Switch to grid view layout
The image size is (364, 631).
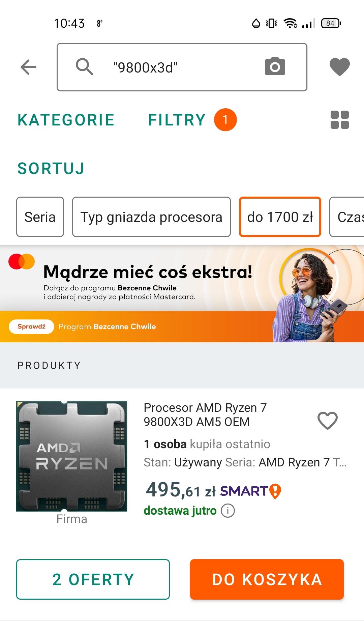[339, 120]
